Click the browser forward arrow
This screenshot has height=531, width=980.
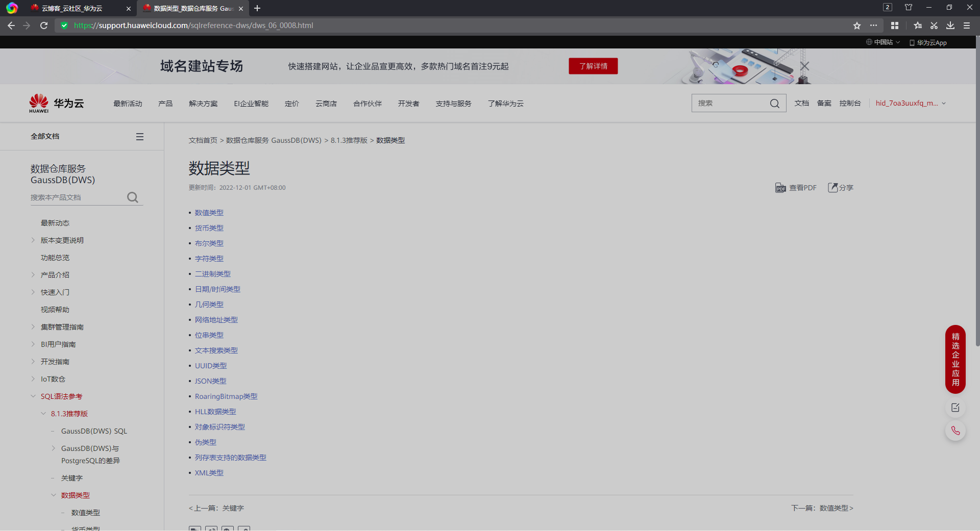pos(27,26)
